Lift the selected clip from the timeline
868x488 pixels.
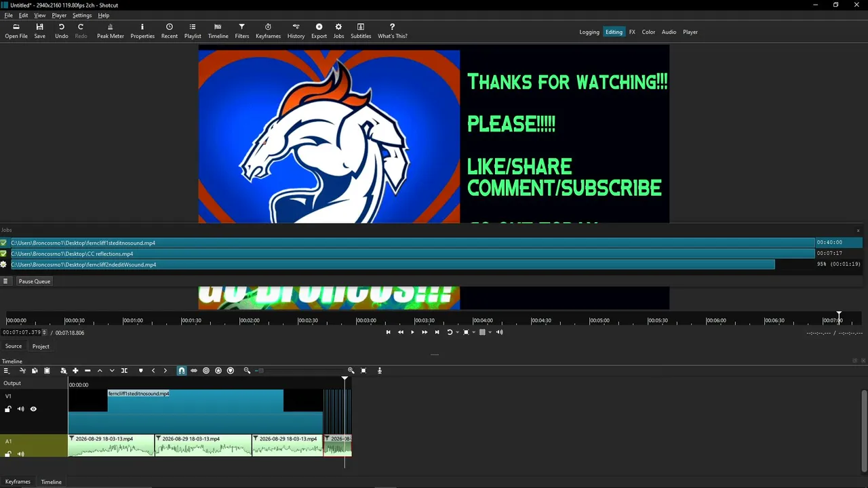pyautogui.click(x=100, y=371)
